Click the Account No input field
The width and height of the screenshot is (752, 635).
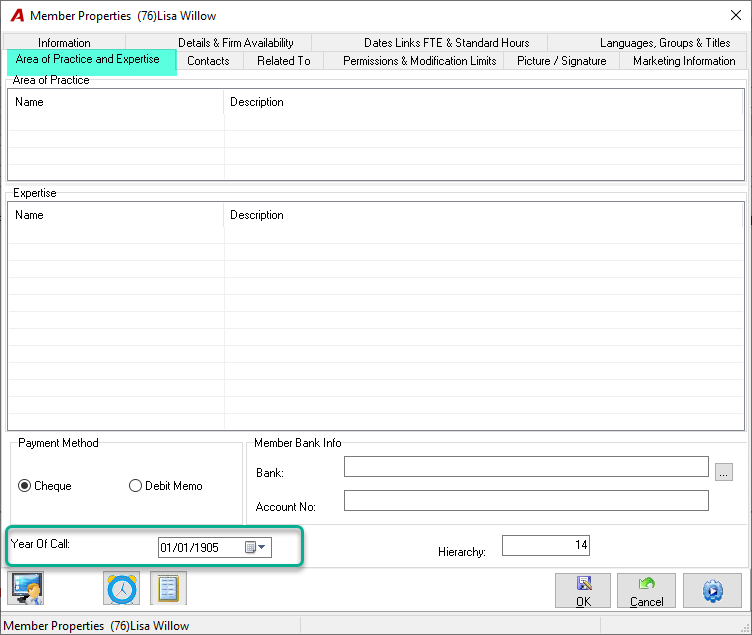526,500
